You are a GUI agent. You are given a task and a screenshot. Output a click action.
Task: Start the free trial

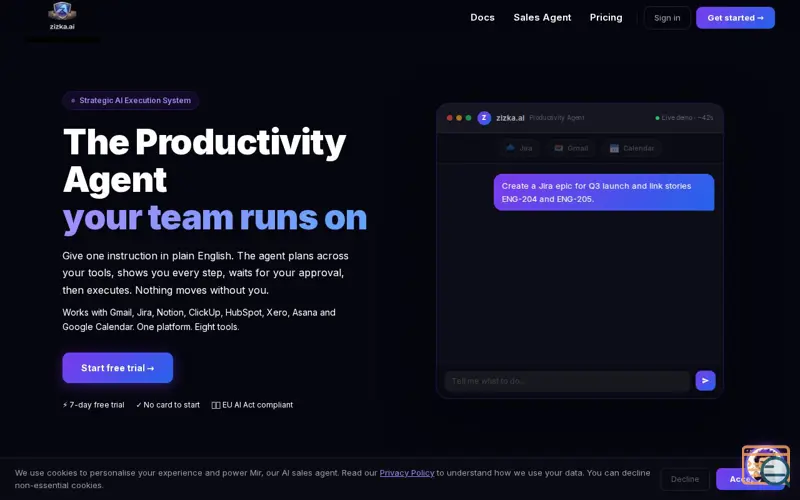[117, 368]
